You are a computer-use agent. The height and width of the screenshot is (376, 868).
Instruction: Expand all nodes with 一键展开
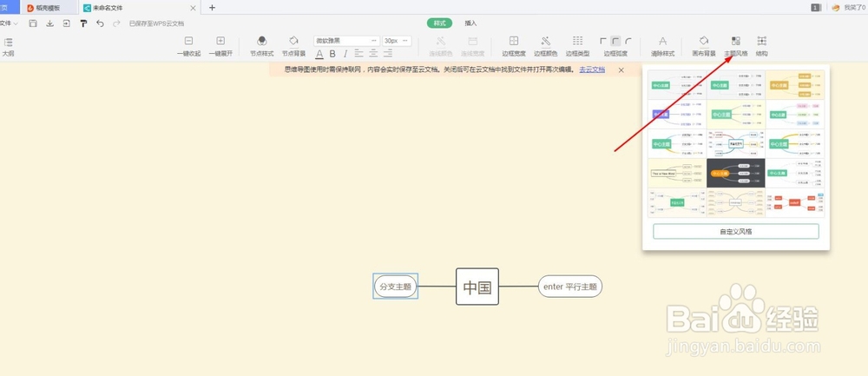(220, 47)
